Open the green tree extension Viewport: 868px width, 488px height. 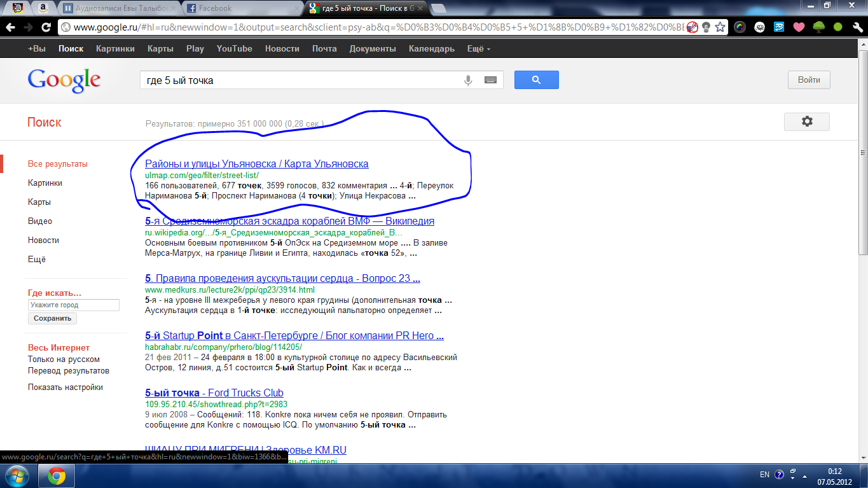[x=818, y=27]
